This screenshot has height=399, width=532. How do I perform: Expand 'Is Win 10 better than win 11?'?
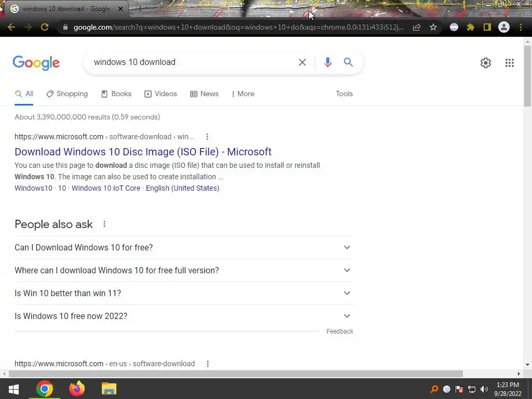(184, 293)
